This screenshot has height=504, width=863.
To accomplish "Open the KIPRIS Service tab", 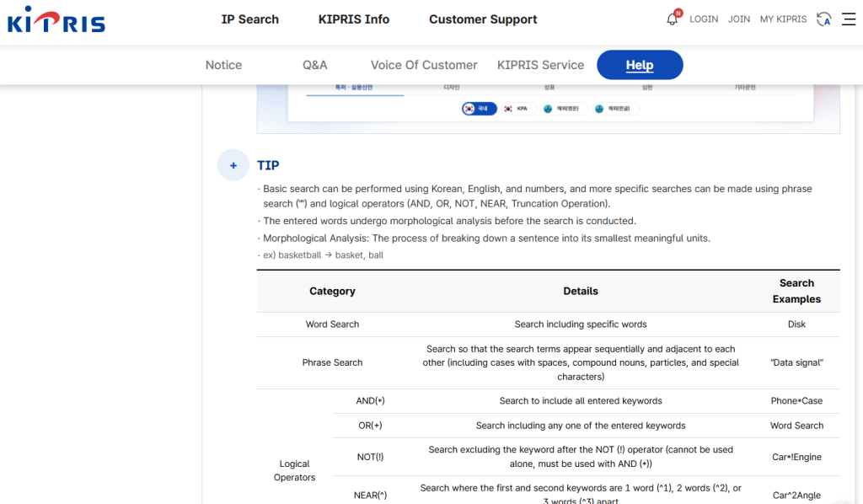I will click(x=540, y=65).
